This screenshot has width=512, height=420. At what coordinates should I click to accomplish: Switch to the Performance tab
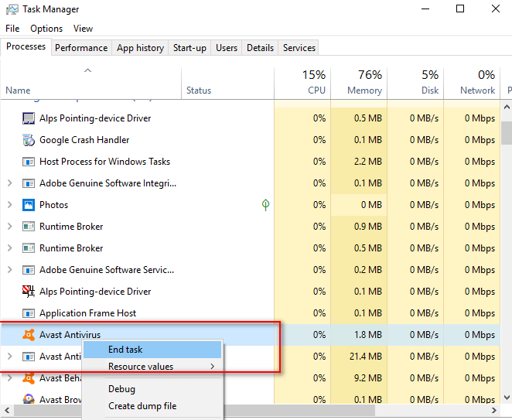[81, 48]
